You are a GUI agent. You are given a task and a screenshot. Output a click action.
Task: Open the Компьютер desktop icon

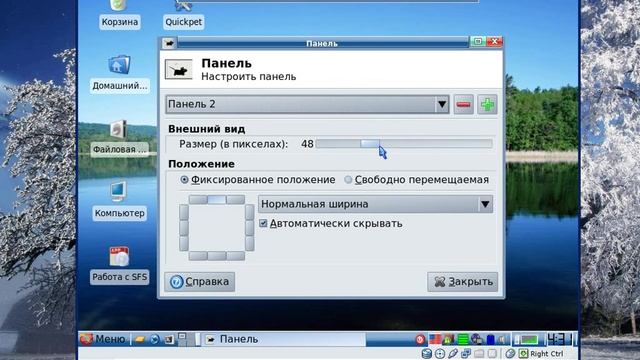coord(119,201)
